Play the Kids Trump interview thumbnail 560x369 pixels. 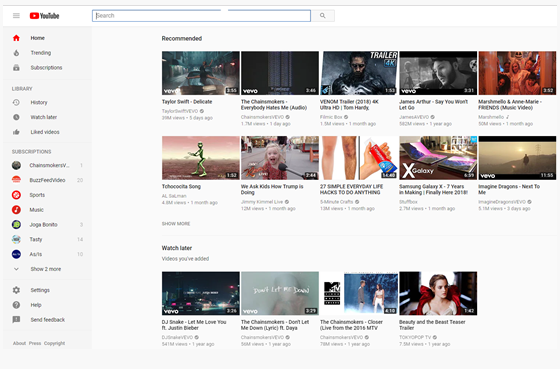pos(280,158)
